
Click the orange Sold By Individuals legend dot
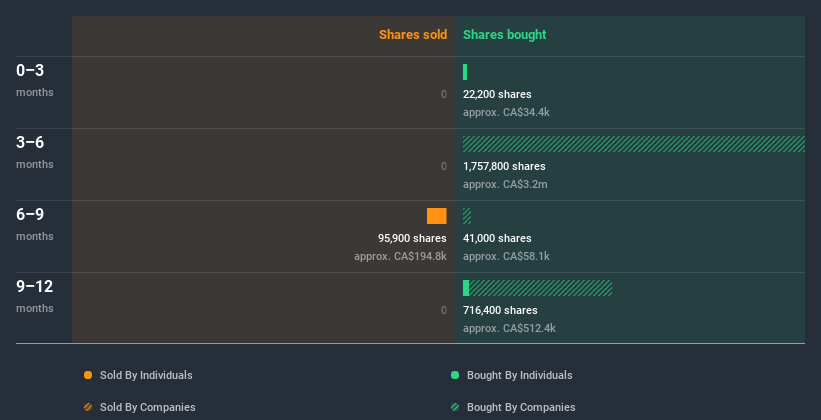pyautogui.click(x=88, y=375)
